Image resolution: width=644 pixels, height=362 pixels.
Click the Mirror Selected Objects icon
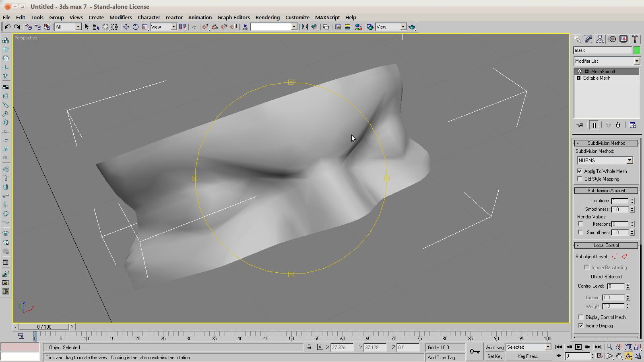pyautogui.click(x=305, y=27)
